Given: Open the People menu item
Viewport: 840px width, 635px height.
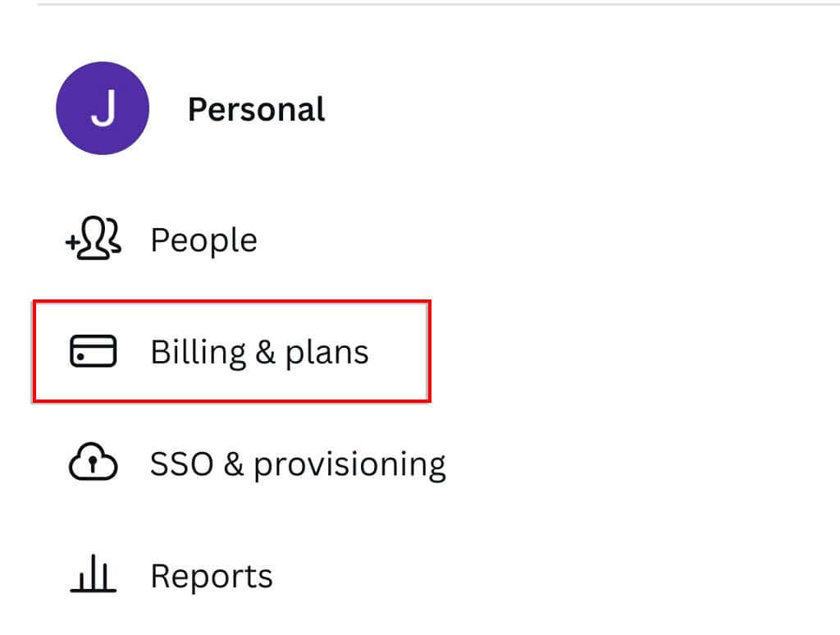Looking at the screenshot, I should pyautogui.click(x=203, y=240).
